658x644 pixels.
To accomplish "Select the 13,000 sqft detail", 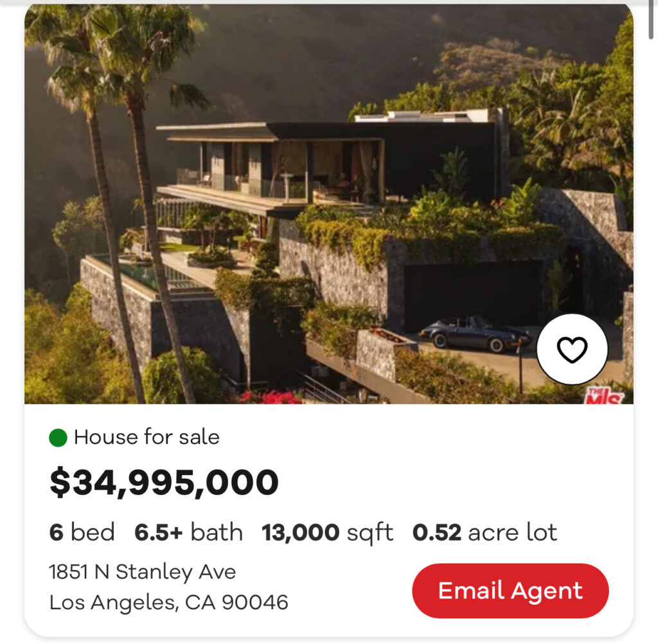I will (x=327, y=533).
